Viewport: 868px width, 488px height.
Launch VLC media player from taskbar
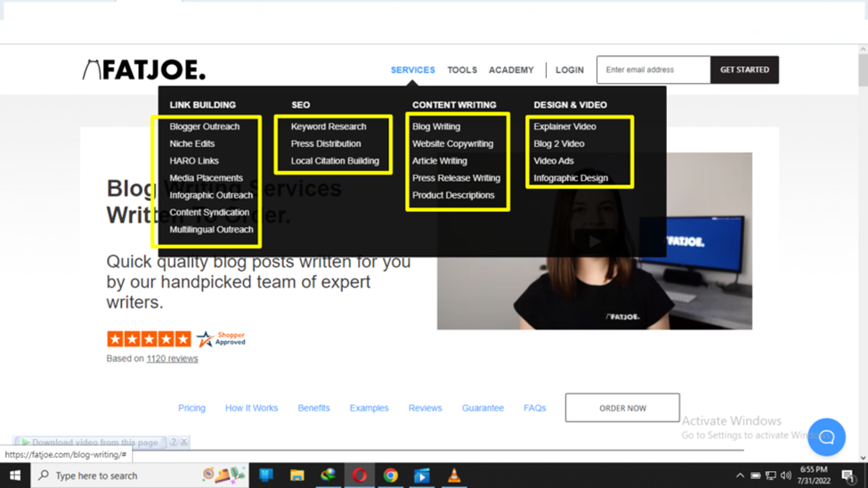tap(454, 476)
